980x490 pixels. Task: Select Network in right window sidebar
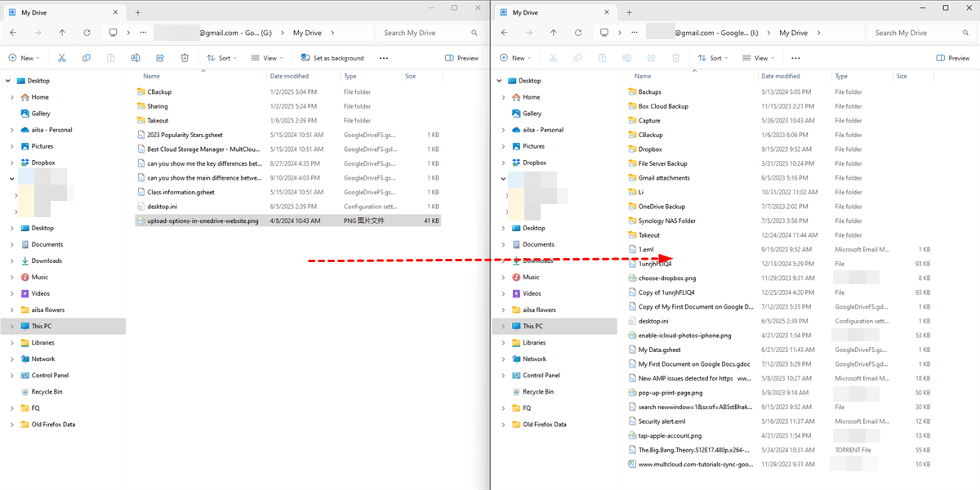535,359
